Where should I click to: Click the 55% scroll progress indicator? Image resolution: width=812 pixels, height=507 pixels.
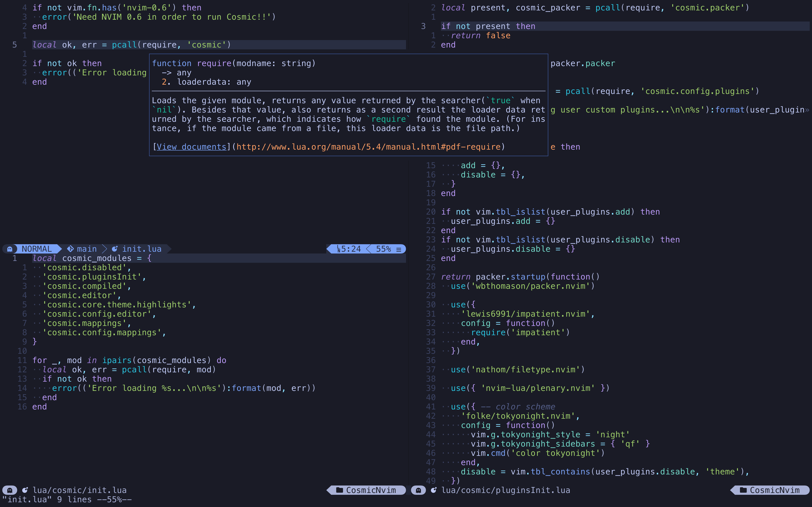(x=384, y=249)
